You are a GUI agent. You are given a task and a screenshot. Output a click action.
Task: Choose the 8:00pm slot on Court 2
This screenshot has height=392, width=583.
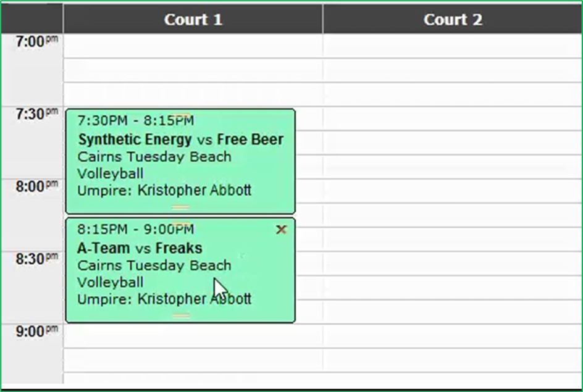coord(453,191)
